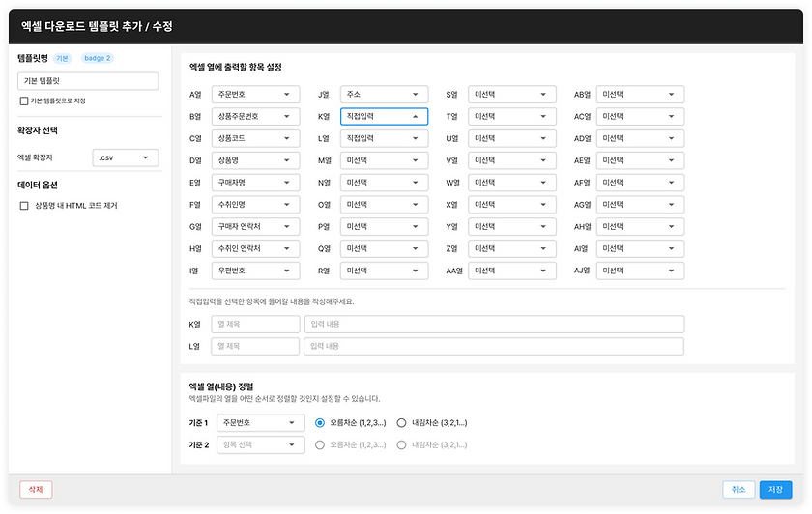
Task: Open the W열 미선택 dropdown
Action: 512,183
